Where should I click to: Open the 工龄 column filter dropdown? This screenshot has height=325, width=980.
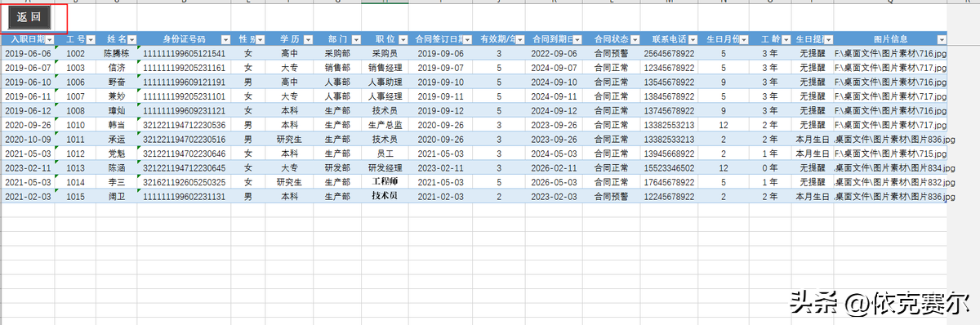click(785, 39)
